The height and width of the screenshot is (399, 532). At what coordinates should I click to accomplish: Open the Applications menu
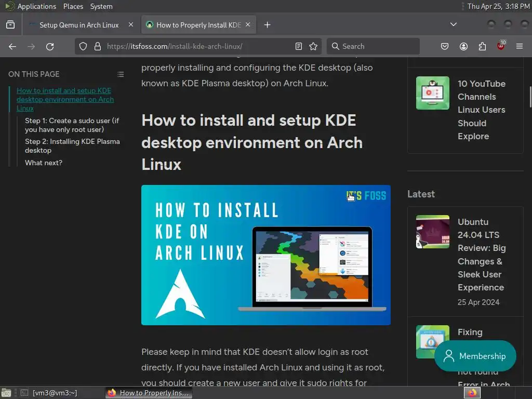(37, 6)
